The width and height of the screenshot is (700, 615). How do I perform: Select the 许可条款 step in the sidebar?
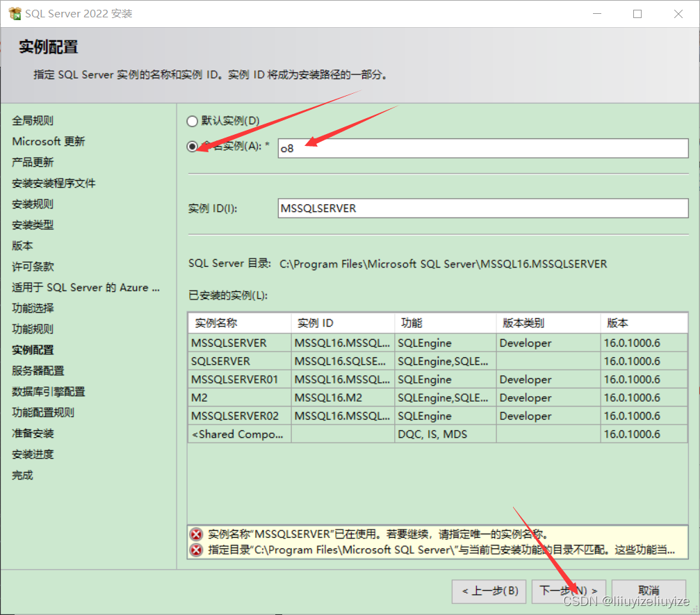pos(33,267)
